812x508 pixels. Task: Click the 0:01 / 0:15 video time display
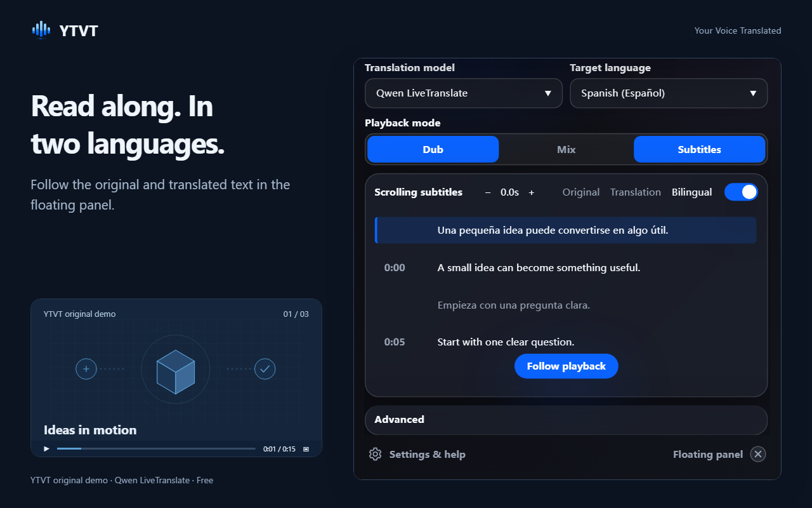(x=280, y=449)
